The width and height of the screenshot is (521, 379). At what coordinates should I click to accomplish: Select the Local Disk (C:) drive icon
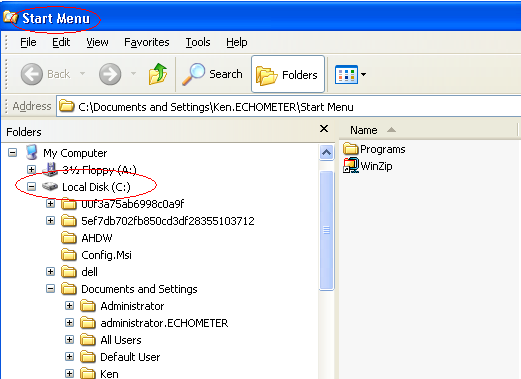(50, 187)
